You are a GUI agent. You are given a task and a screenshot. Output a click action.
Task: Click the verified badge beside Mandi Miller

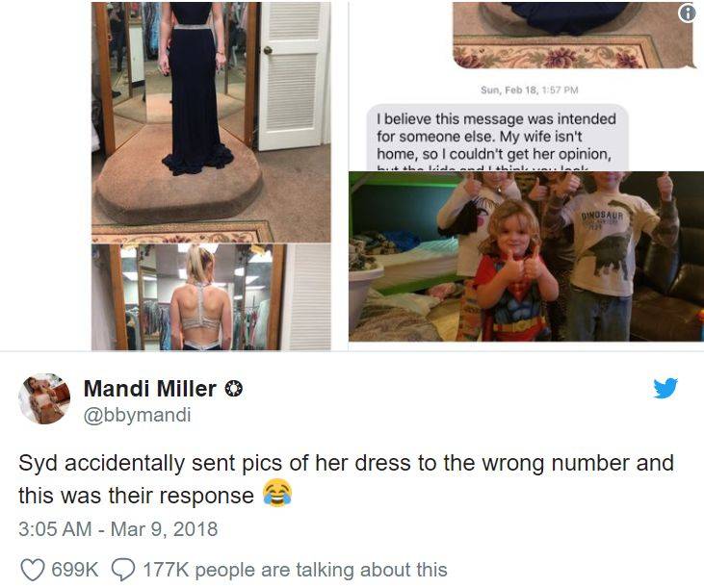(233, 389)
